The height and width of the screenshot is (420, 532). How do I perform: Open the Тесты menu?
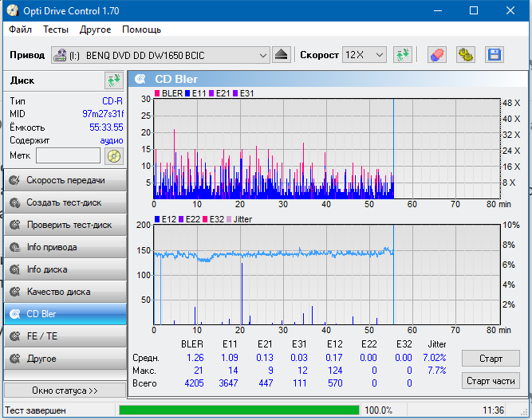[56, 29]
